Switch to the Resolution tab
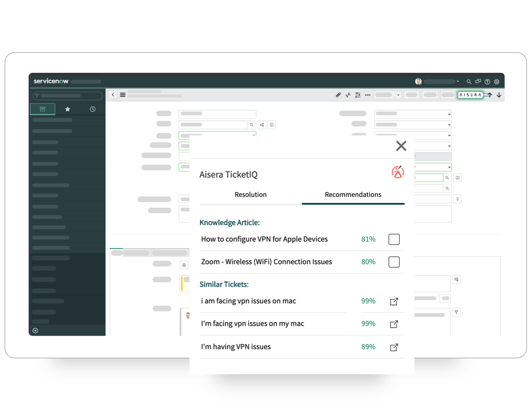This screenshot has height=420, width=532. pyautogui.click(x=251, y=195)
